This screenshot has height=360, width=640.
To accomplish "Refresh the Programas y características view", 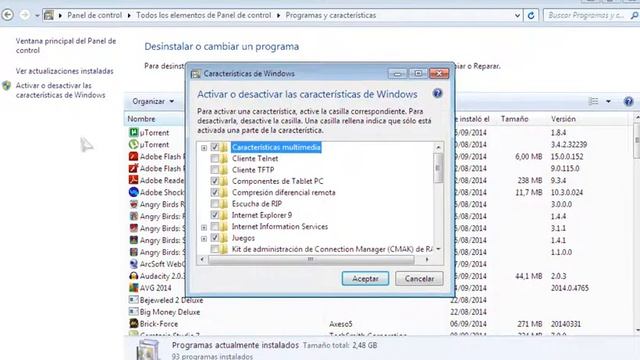I will [531, 16].
